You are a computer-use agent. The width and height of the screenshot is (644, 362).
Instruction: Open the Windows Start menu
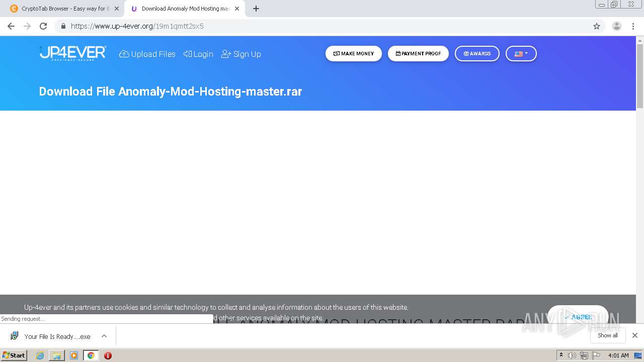click(14, 355)
